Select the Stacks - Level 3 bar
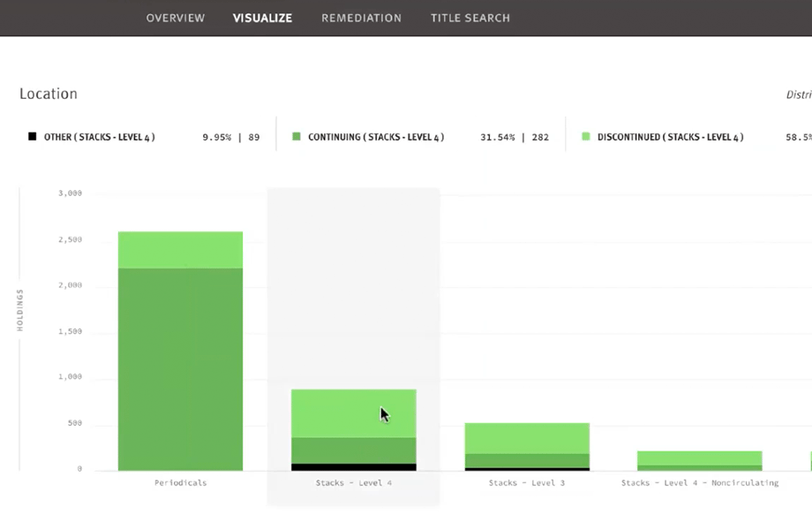The image size is (812, 530). click(x=527, y=446)
